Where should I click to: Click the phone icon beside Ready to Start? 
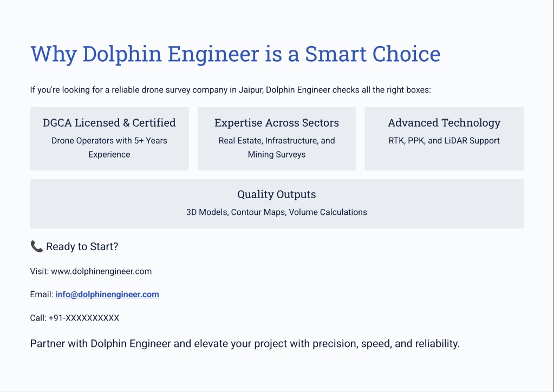pos(37,246)
